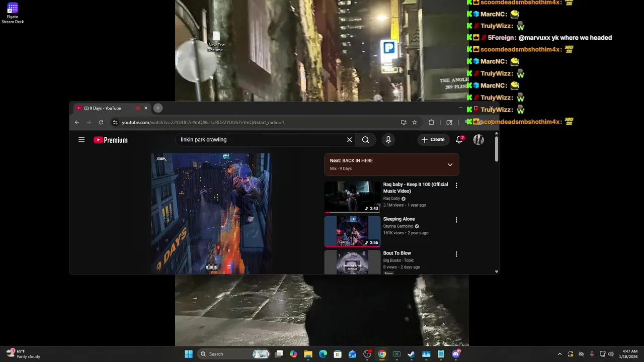The height and width of the screenshot is (362, 644).
Task: Open YouTube notifications bell
Action: 459,140
